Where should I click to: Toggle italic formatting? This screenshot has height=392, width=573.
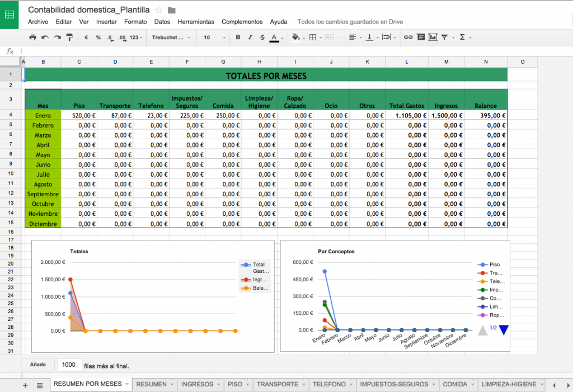coord(250,37)
